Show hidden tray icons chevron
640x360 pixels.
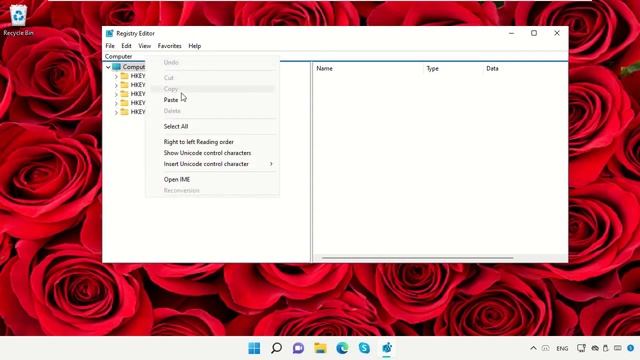(533, 348)
